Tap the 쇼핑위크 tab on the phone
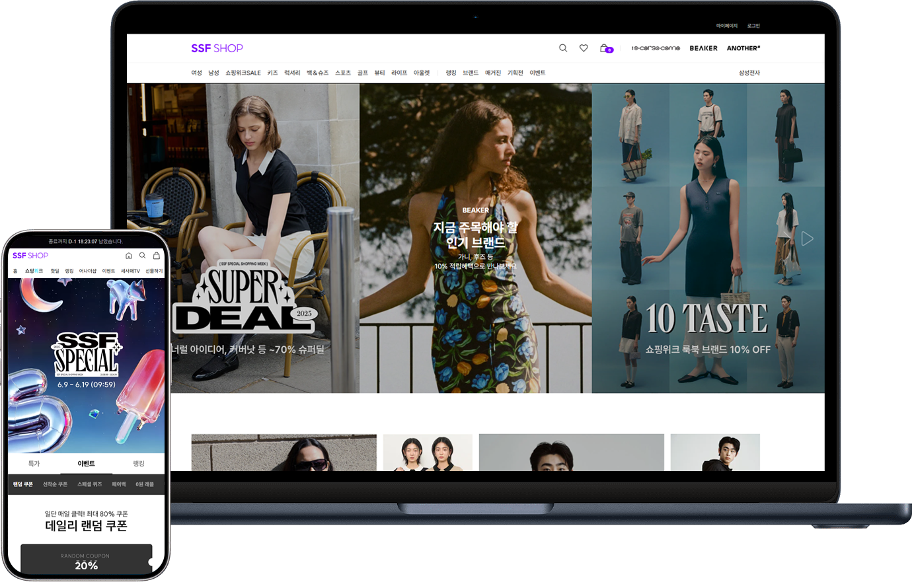Image resolution: width=912 pixels, height=588 pixels. tap(34, 271)
